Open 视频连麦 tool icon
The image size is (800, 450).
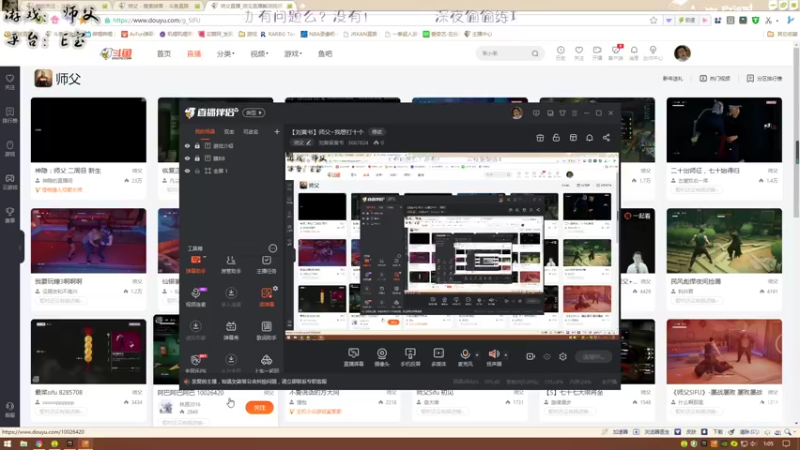click(195, 297)
